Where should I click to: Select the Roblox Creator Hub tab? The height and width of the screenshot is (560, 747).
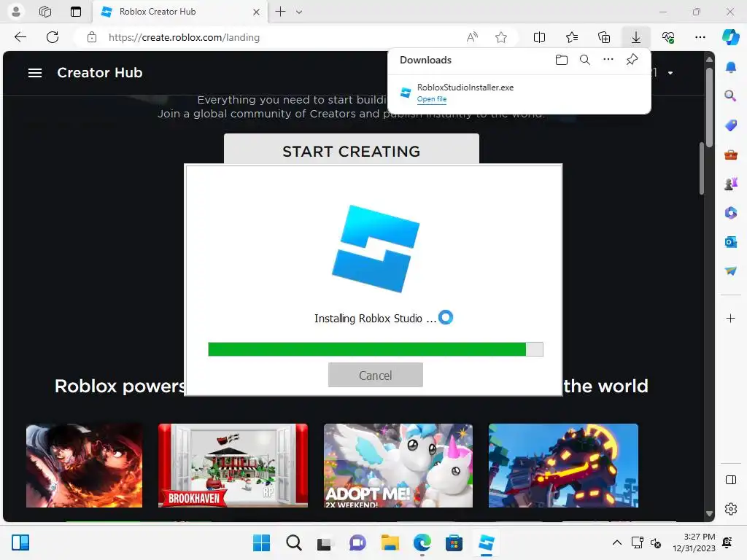[x=180, y=12]
